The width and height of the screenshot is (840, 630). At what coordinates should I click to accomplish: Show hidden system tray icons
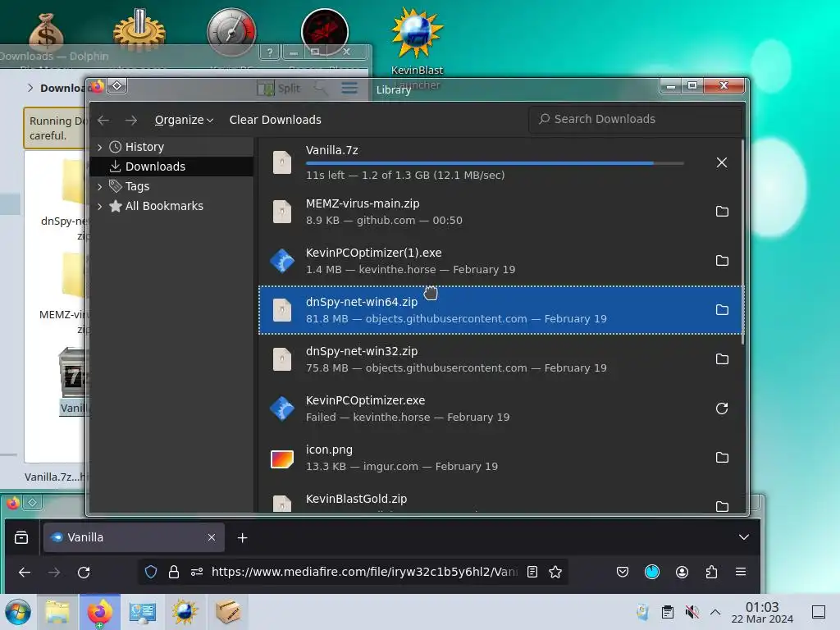pyautogui.click(x=715, y=612)
